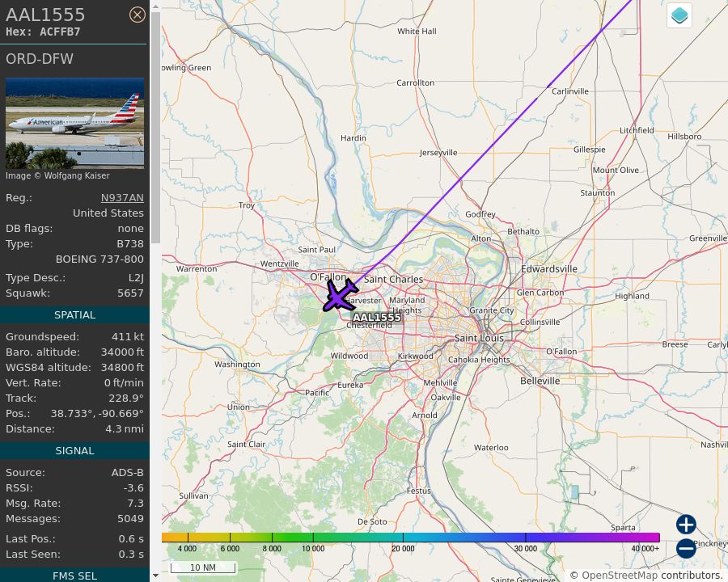Click the Source value ADS-B

point(128,472)
